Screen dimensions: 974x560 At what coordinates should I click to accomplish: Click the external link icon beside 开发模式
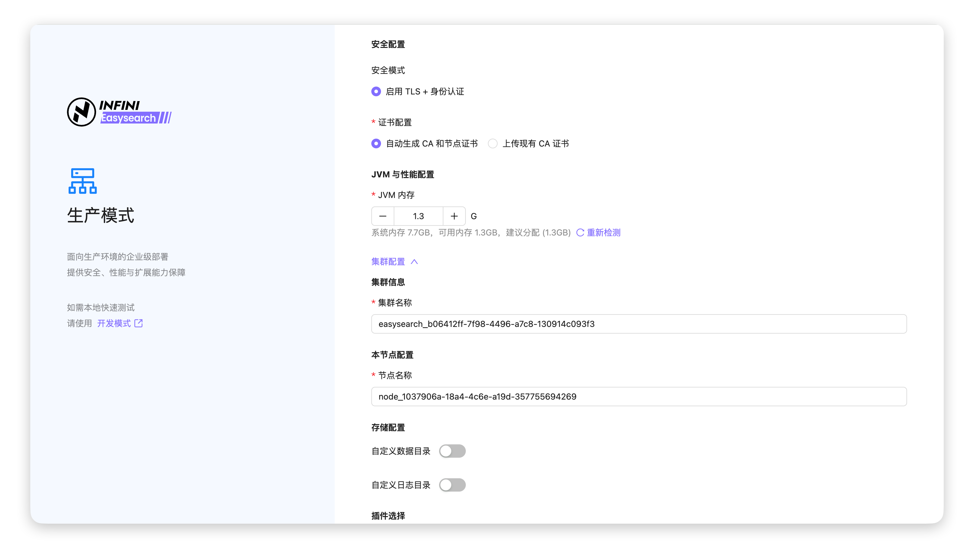coord(138,323)
